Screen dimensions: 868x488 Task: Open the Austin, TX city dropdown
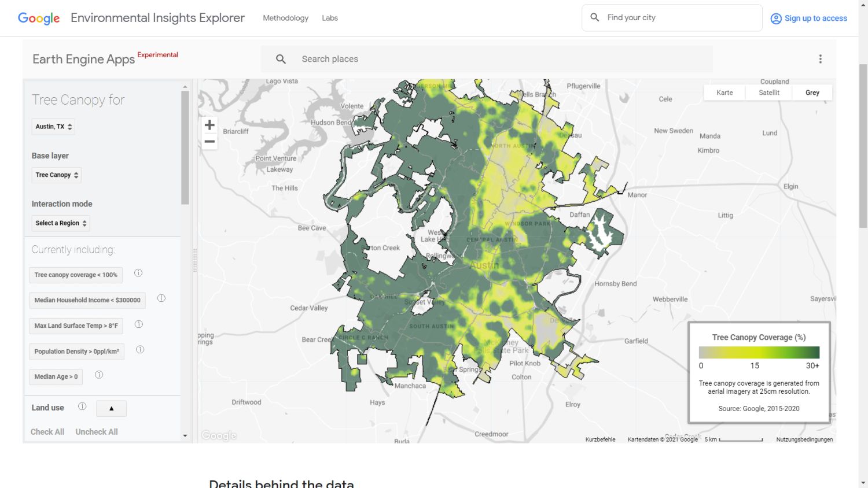(x=53, y=127)
